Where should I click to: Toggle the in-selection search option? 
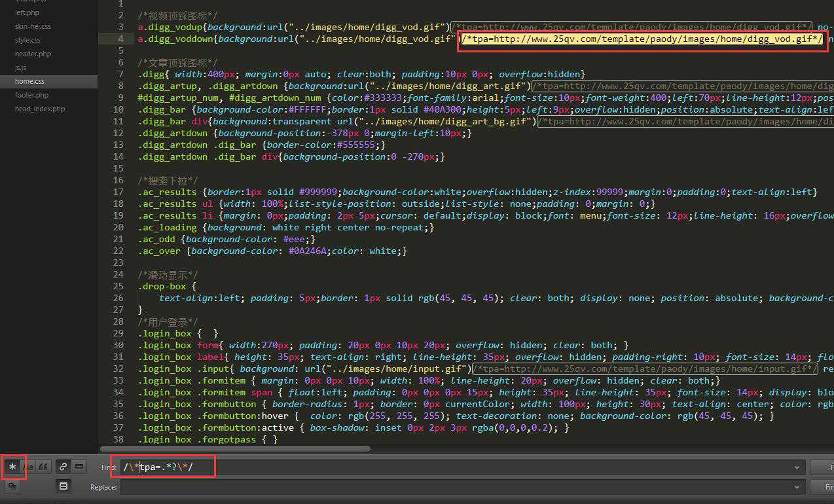pos(79,467)
